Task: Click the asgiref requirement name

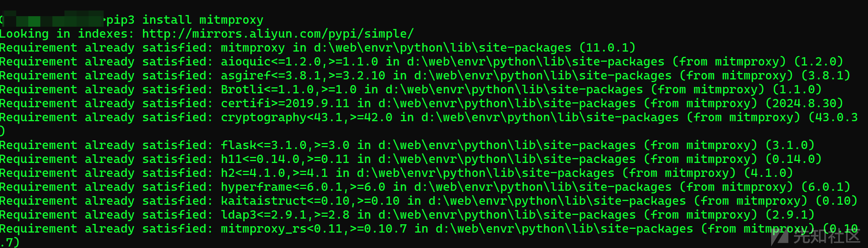Action: 246,76
